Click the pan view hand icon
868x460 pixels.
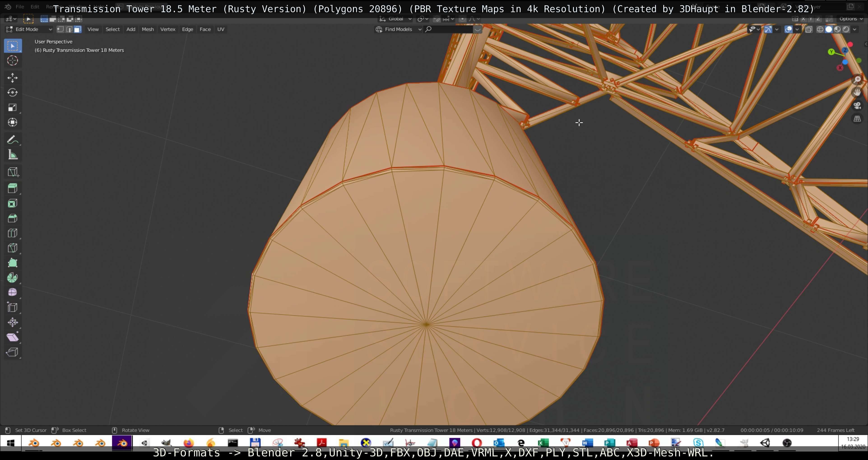pyautogui.click(x=858, y=93)
